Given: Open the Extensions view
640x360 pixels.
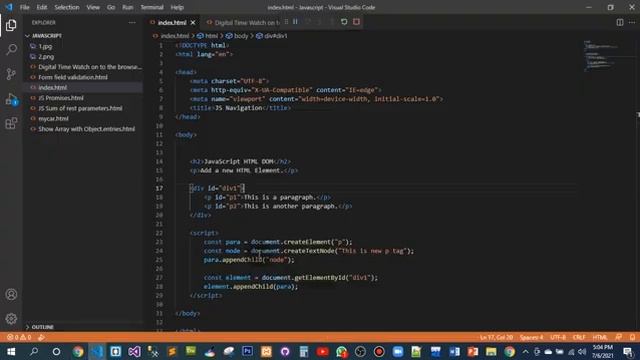Looking at the screenshot, I should pyautogui.click(x=11, y=123).
